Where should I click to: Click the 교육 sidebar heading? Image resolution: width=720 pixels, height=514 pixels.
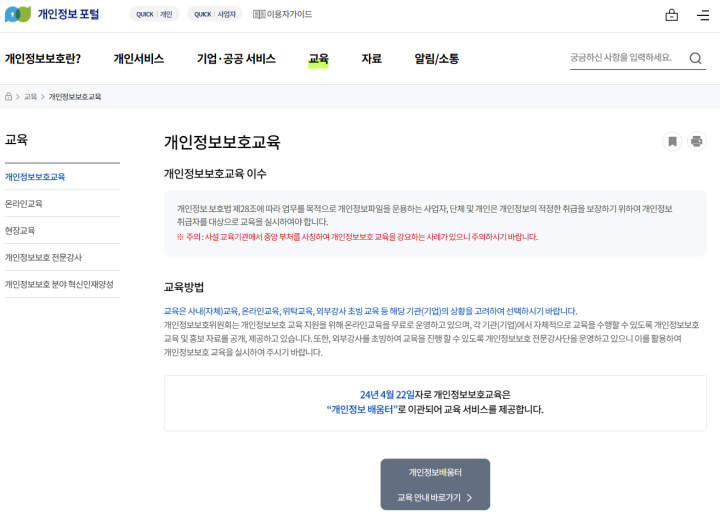(17, 140)
